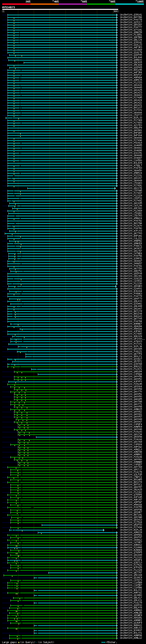Select the cyan ~100% identity legend segment

click(x=130, y=4)
